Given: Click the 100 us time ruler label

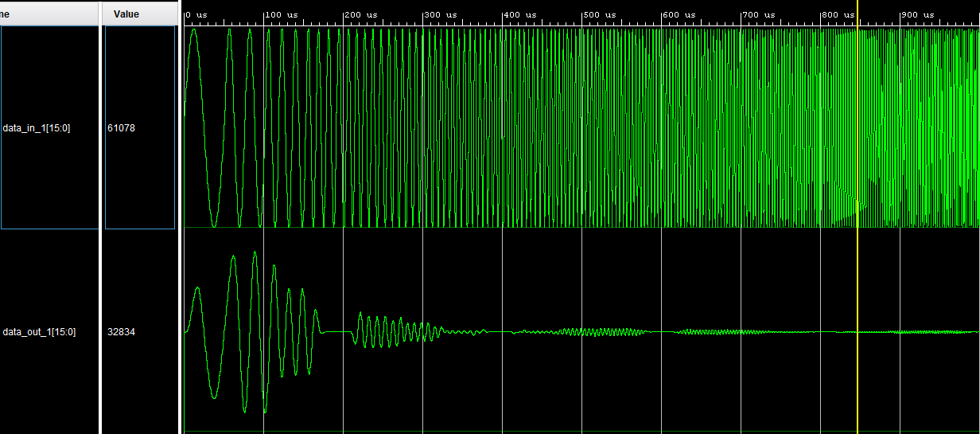Looking at the screenshot, I should pyautogui.click(x=282, y=14).
